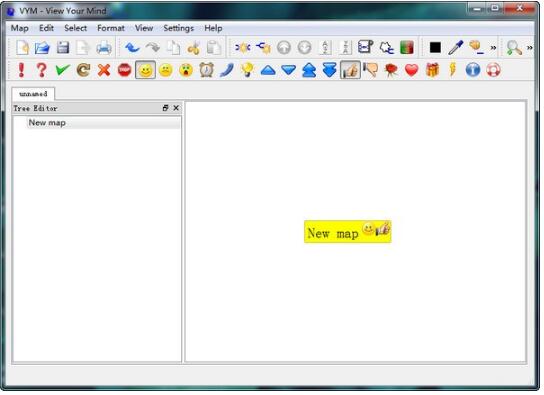Expand overflow chevron after zoom icon

529,48
